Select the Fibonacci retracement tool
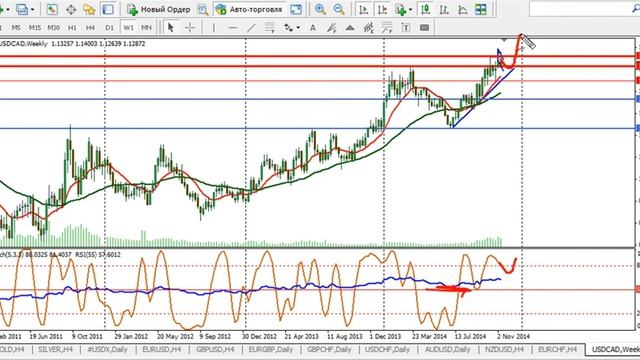The height and width of the screenshot is (360, 640). (x=289, y=28)
